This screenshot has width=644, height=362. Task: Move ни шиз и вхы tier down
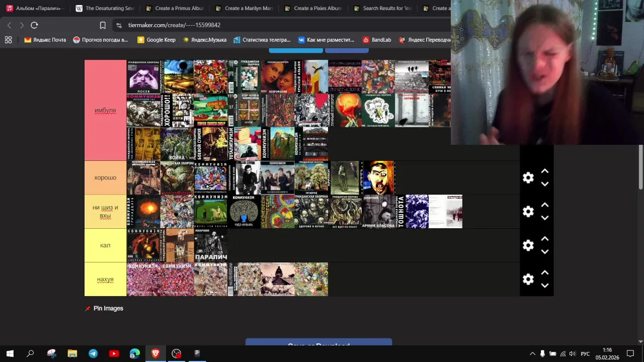pos(544,218)
